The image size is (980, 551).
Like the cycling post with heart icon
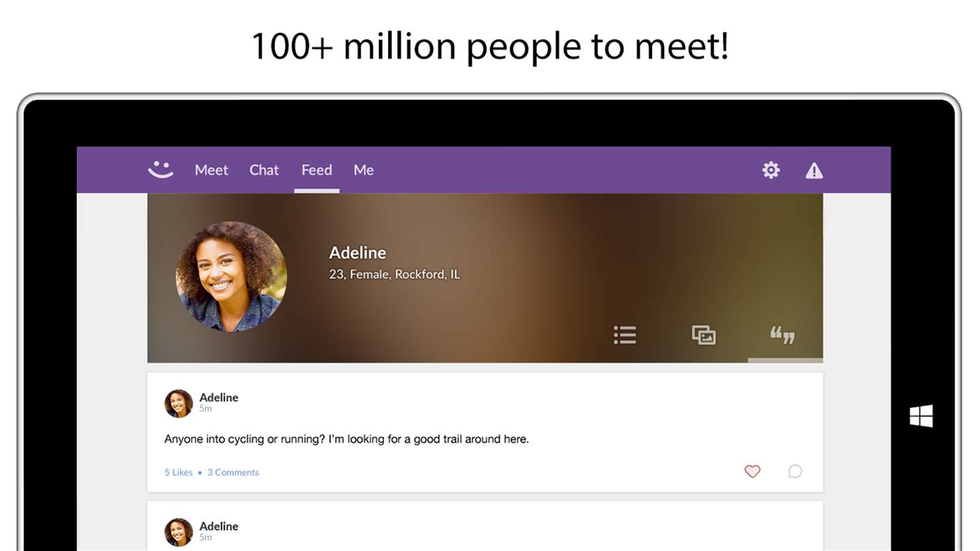(x=752, y=471)
